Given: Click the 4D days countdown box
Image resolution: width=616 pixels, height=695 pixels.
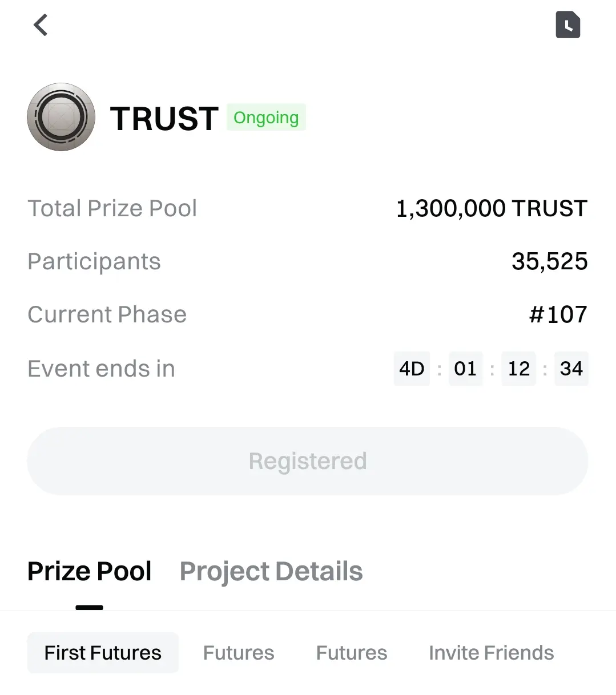Looking at the screenshot, I should (412, 369).
